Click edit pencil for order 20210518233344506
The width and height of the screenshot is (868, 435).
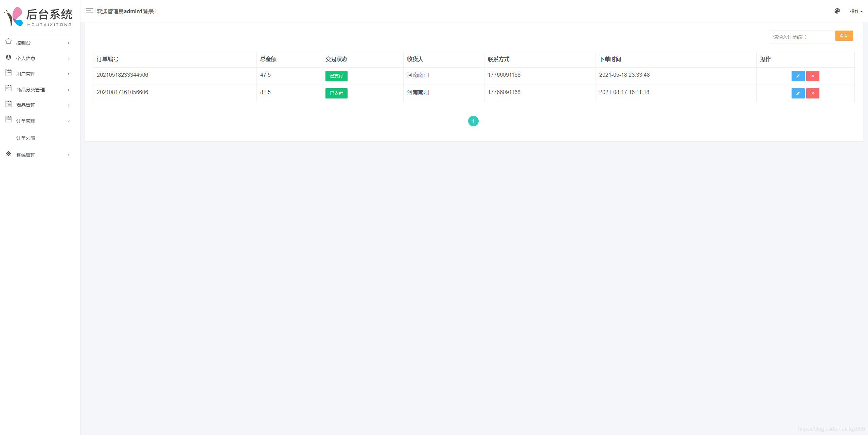pos(798,76)
